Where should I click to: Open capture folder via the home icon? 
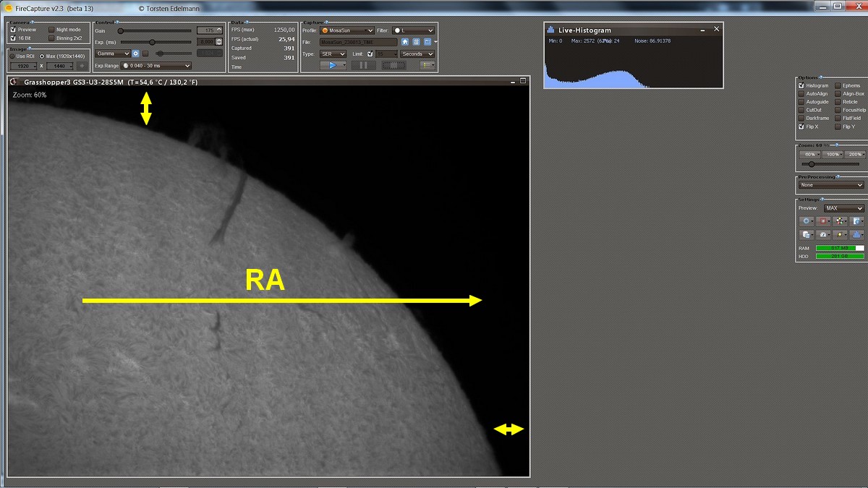click(x=405, y=42)
